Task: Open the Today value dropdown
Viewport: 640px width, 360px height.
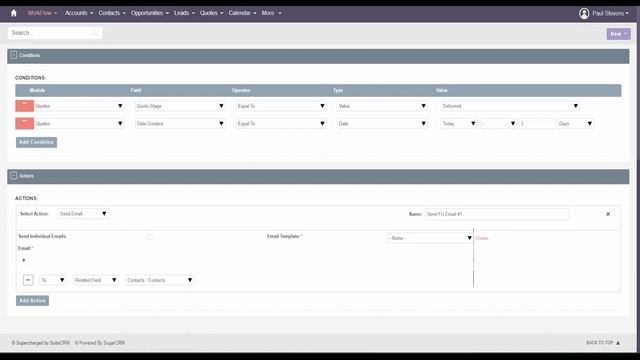Action: click(459, 124)
